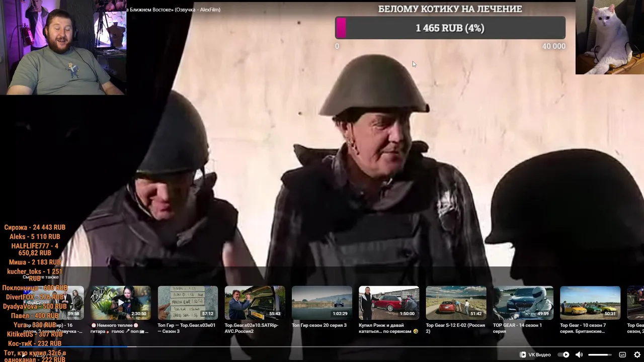Screen dimensions: 644x362
Task: Open the 1:50:00 Рэнж video thumbnail
Action: coord(389,303)
